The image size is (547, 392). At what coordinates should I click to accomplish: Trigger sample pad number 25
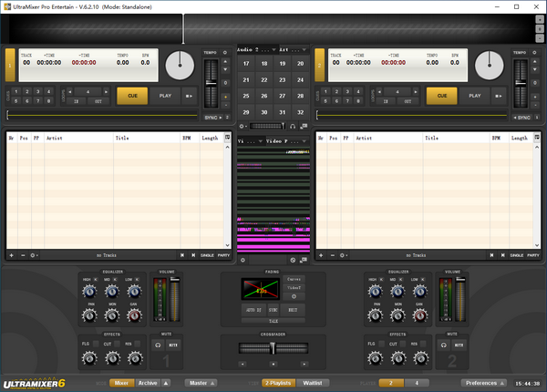point(246,95)
